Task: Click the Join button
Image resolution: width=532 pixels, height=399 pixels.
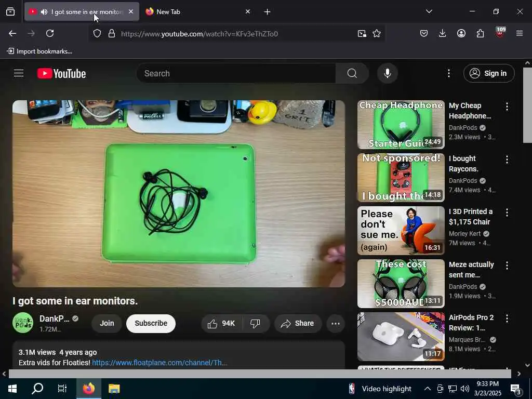Action: (107, 323)
